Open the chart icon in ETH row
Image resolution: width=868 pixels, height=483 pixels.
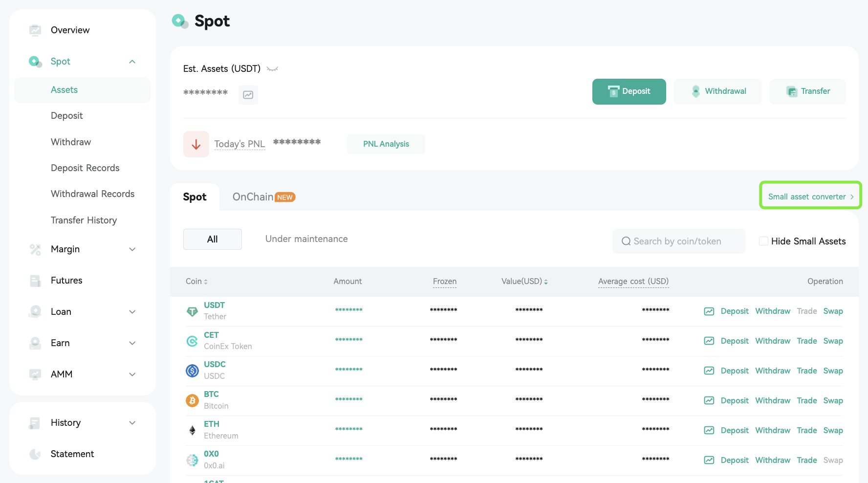(709, 431)
